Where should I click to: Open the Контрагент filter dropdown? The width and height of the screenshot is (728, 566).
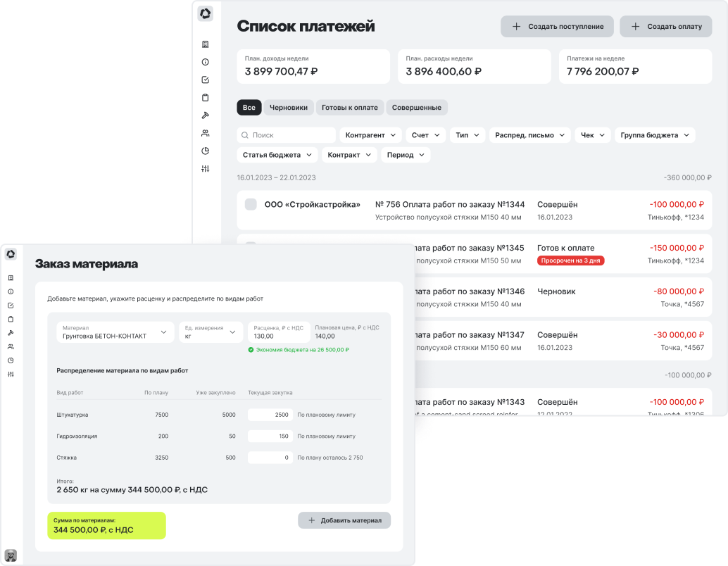click(x=371, y=134)
